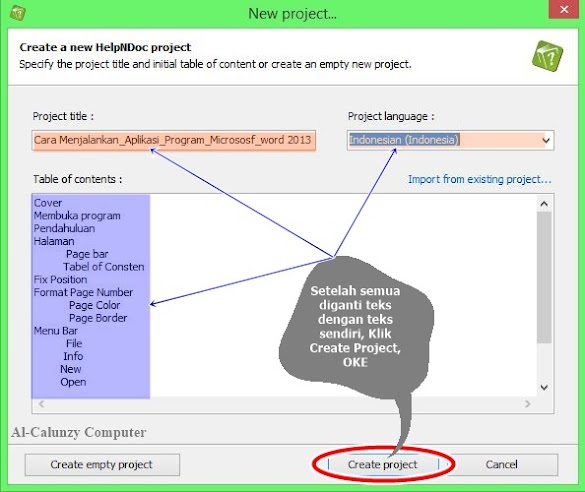Click the 'Cover' line in contents

pos(48,203)
